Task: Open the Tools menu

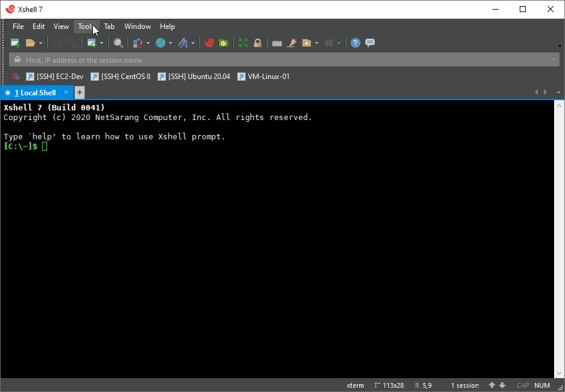Action: click(86, 27)
